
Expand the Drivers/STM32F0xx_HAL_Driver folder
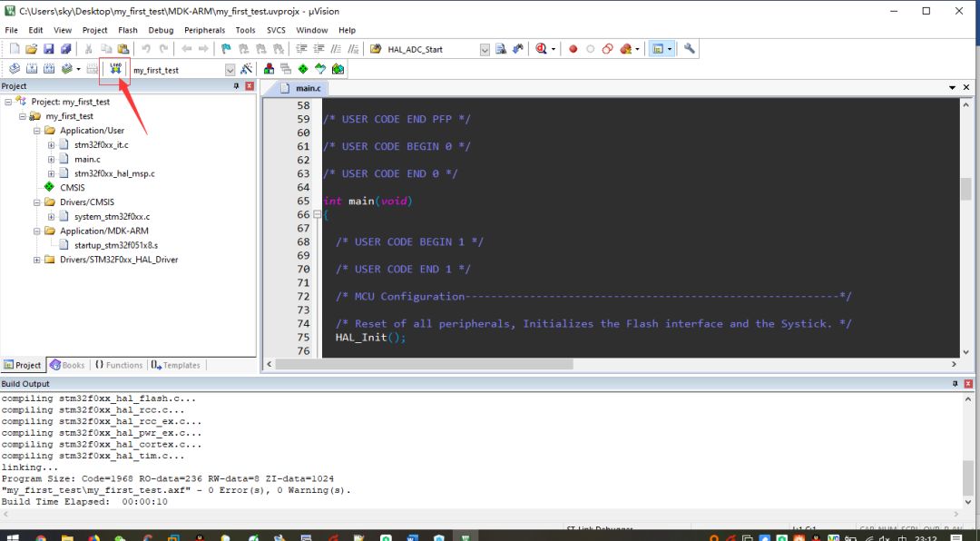click(x=37, y=260)
